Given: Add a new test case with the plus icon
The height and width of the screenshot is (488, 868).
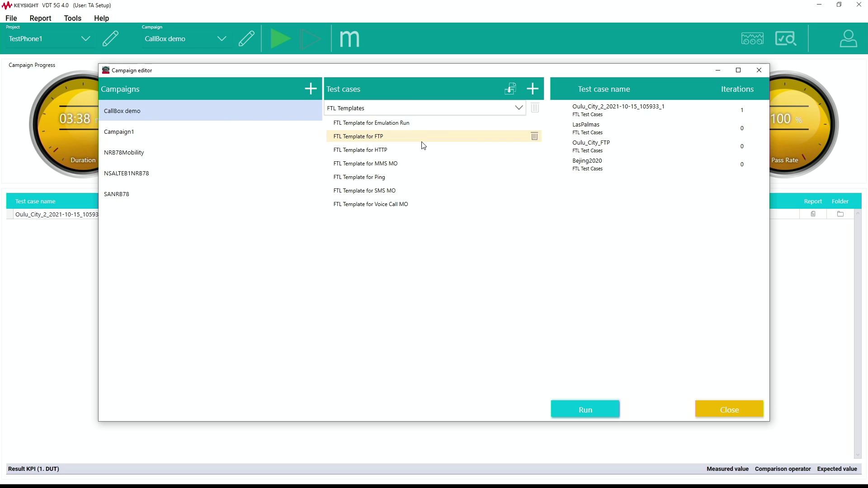Looking at the screenshot, I should click(x=533, y=89).
